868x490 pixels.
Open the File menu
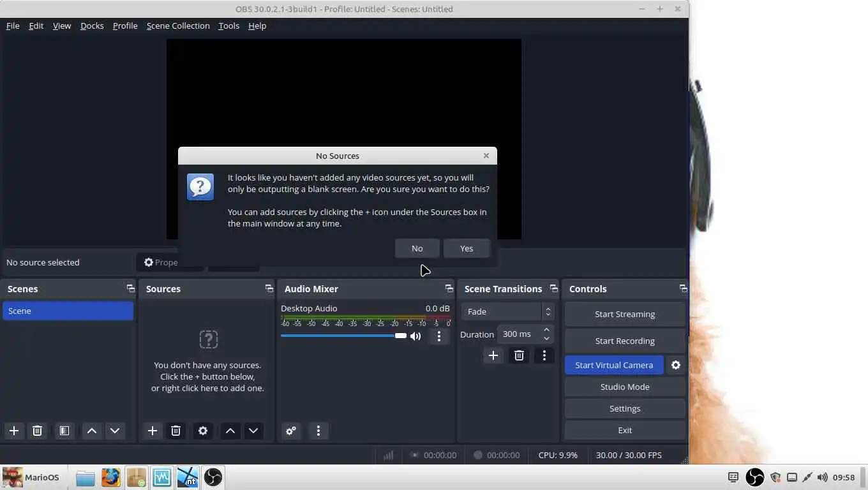click(13, 26)
